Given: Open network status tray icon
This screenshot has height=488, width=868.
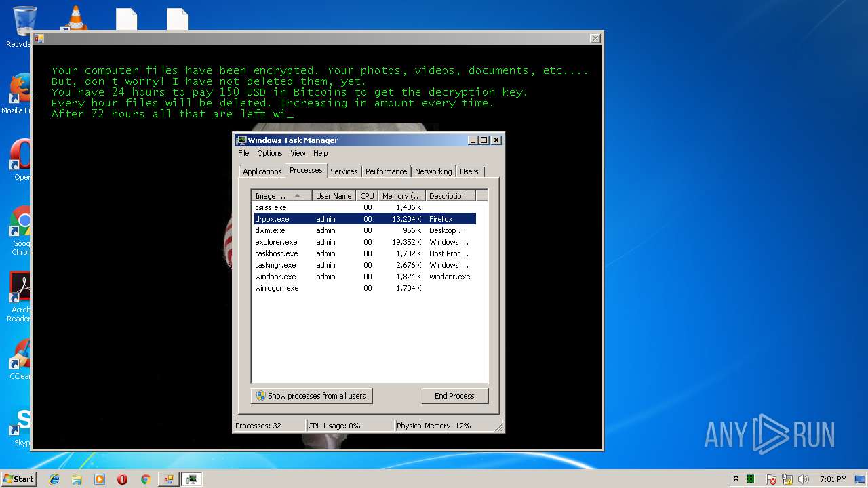Looking at the screenshot, I should point(788,479).
